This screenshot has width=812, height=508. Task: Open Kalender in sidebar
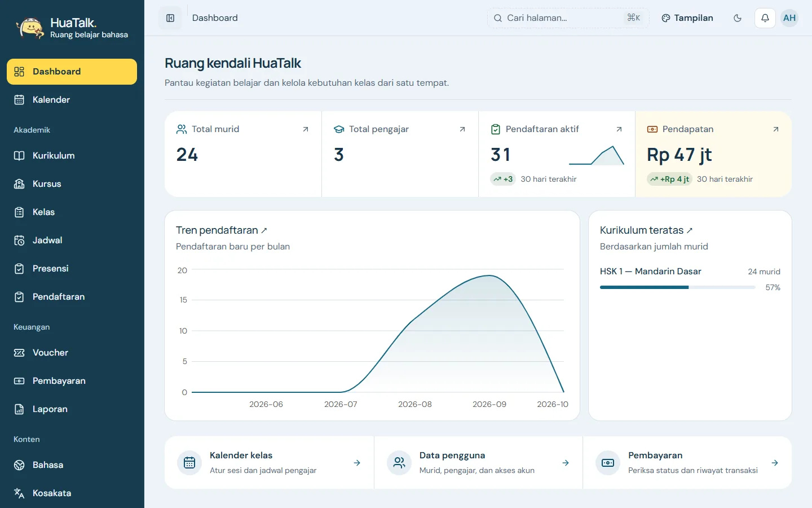point(72,100)
